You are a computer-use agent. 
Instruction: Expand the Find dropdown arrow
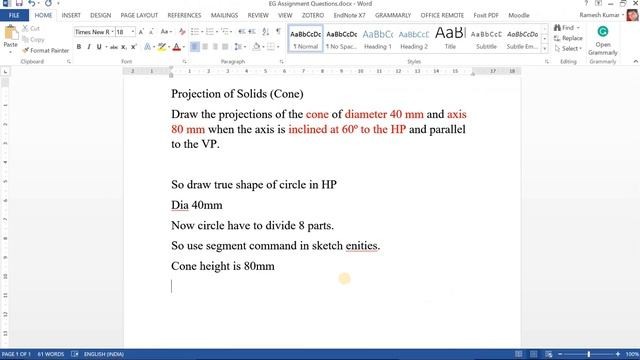pos(578,28)
